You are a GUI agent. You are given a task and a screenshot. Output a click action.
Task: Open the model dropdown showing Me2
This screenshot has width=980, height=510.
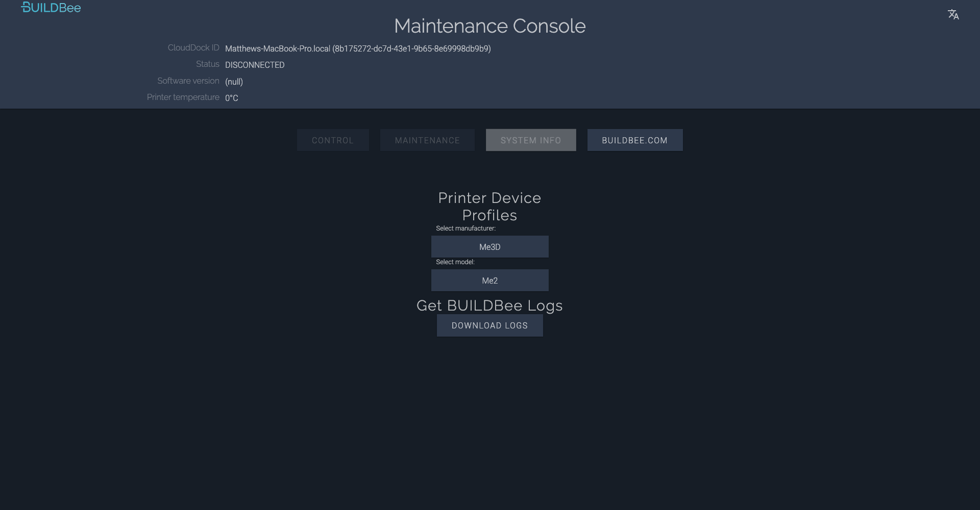coord(490,280)
